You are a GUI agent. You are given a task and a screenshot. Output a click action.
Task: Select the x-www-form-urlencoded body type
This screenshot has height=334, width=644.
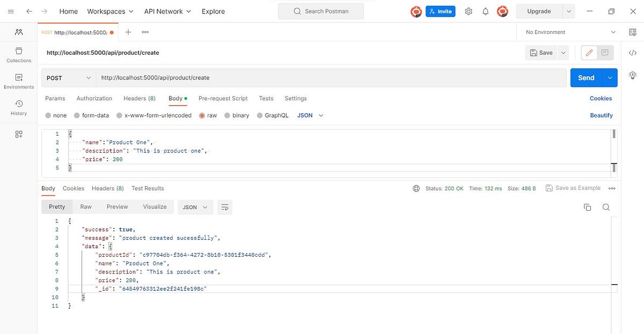pyautogui.click(x=154, y=115)
